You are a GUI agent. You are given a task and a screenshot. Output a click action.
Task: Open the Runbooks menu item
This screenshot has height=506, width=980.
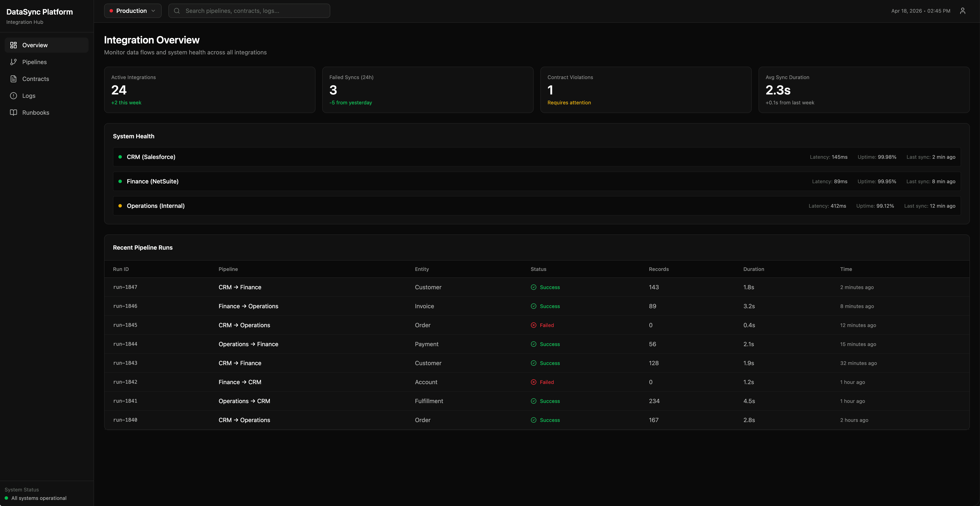(46, 113)
